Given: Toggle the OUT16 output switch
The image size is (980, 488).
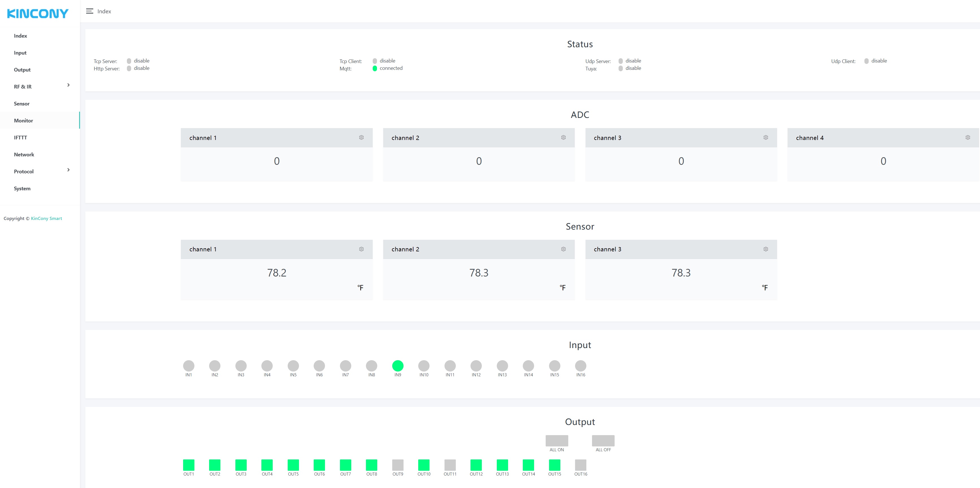Looking at the screenshot, I should point(580,465).
